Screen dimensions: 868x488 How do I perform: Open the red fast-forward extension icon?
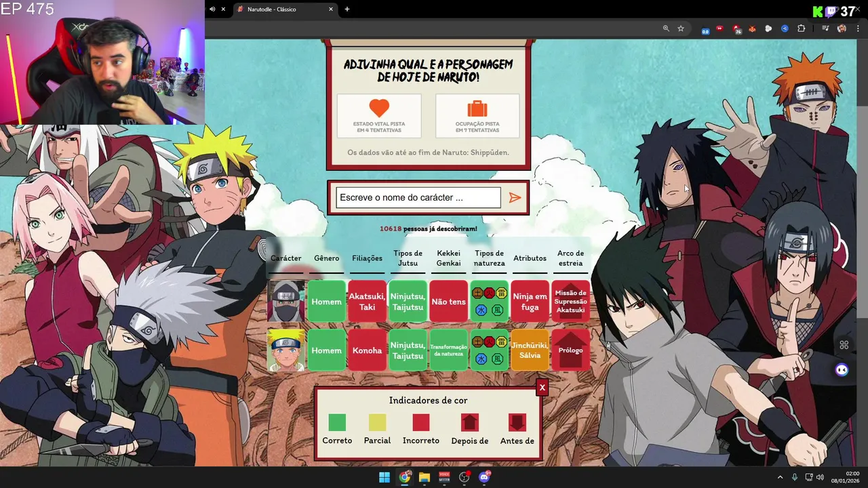click(720, 28)
